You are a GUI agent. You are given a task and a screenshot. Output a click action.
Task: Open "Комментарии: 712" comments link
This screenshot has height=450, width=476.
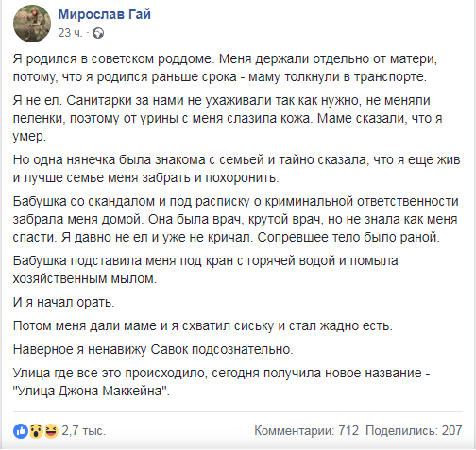[307, 431]
